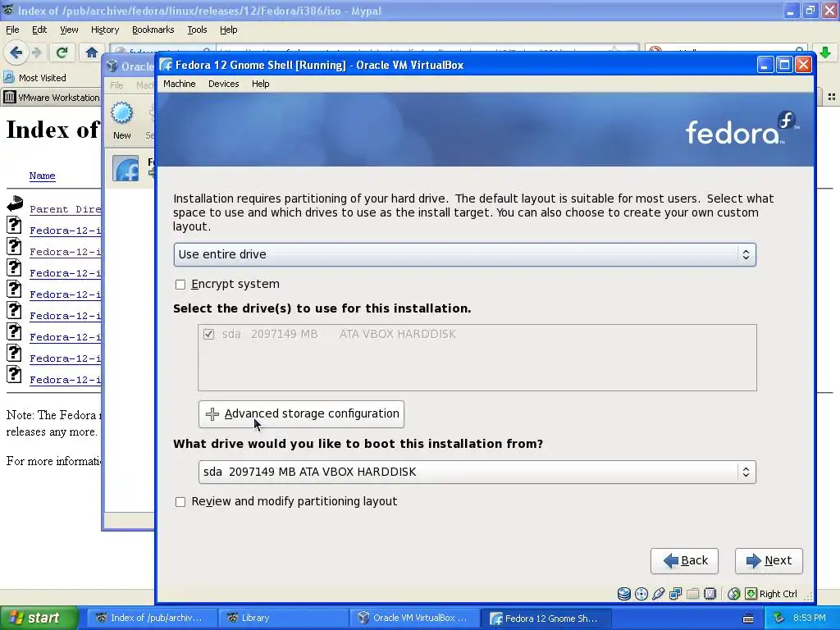Open the Use entire drive dropdown

click(464, 254)
